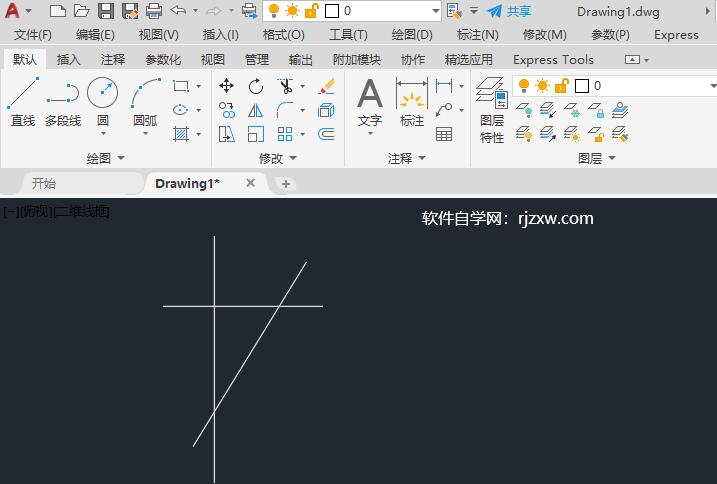Screen dimensions: 717x484
Task: Select the Rectangular Array icon
Action: [x=285, y=134]
